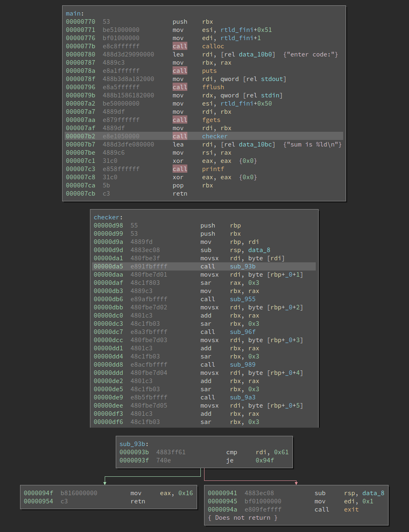Jump to sub_96f from checker
Image resolution: width=409 pixels, height=532 pixels.
243,332
